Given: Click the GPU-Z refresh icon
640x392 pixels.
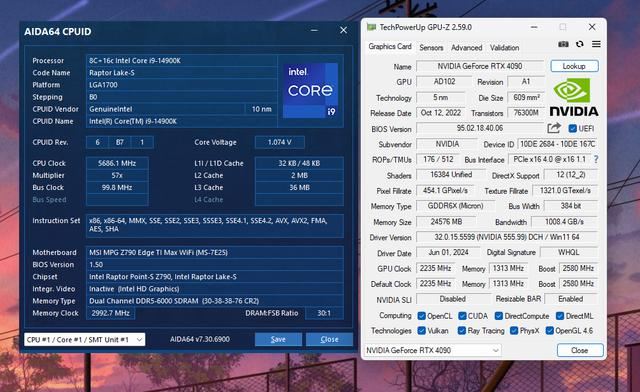Looking at the screenshot, I should click(580, 44).
